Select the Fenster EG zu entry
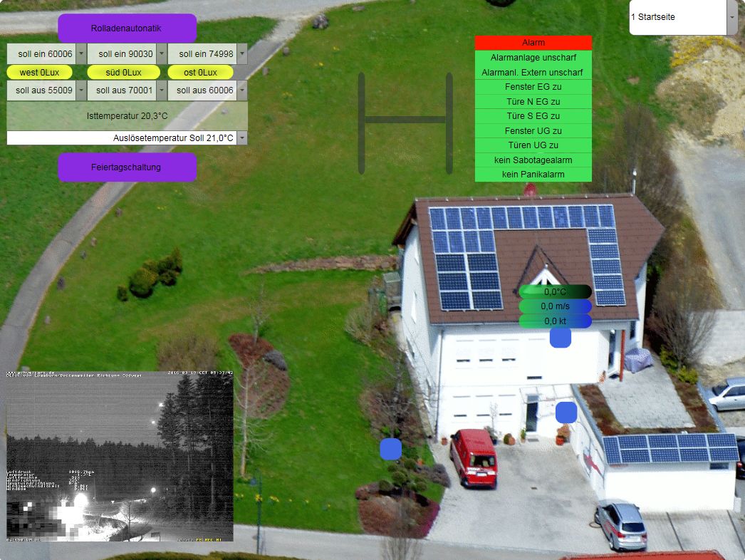745x560 pixels. (x=533, y=87)
